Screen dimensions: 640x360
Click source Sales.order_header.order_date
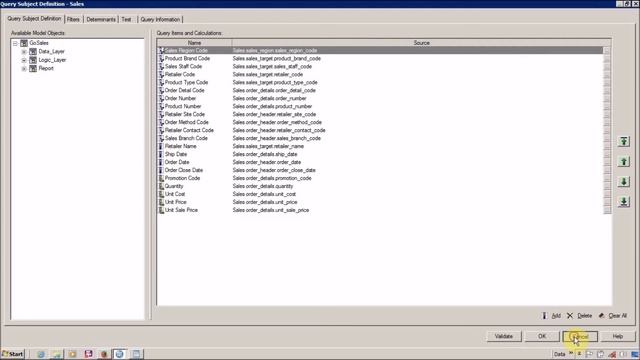click(267, 162)
